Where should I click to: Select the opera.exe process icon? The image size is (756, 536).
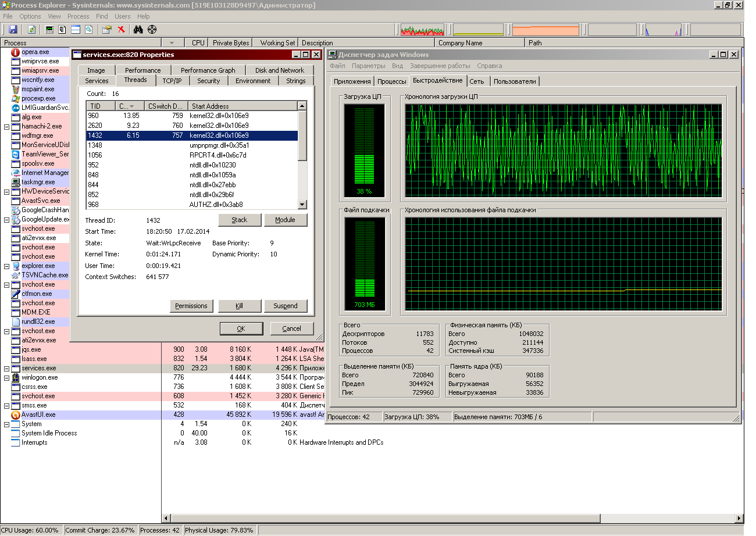[x=16, y=52]
